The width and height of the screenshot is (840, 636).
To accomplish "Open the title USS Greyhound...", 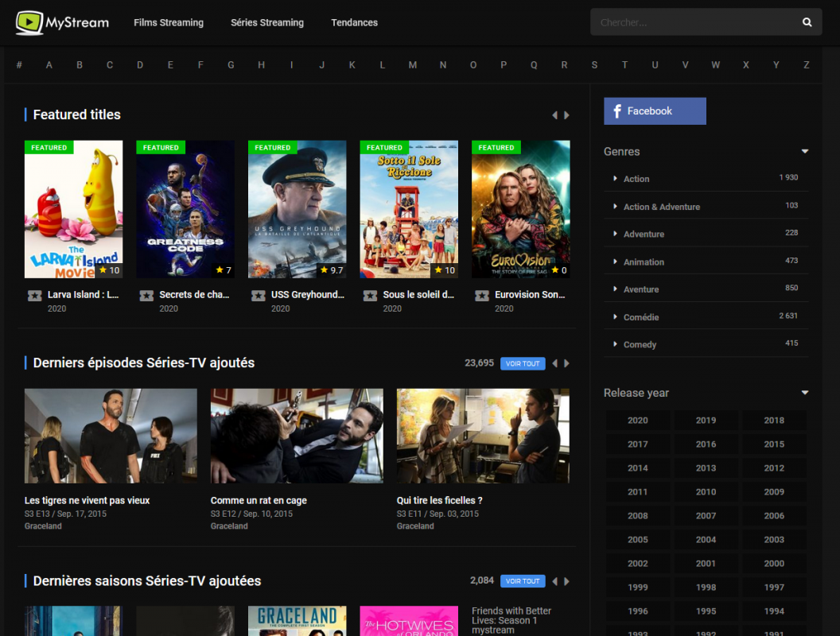I will coord(308,294).
